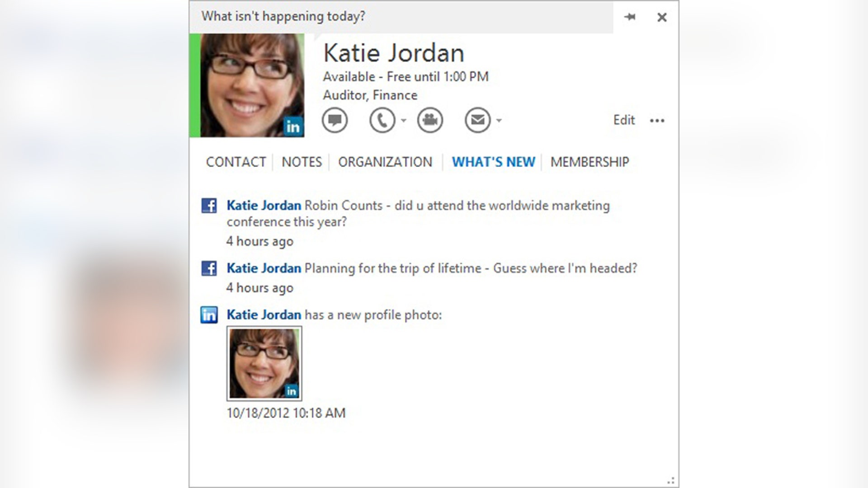Open the ORGANIZATION tab
The width and height of the screenshot is (868, 488).
(x=385, y=162)
